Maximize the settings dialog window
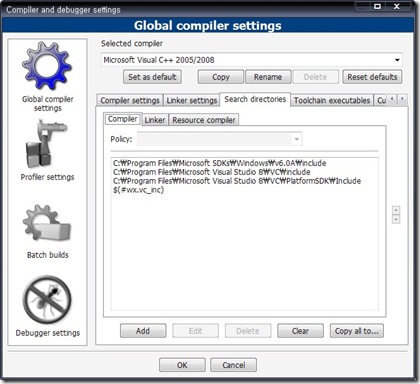Screen dimensions: 420x384 (x=377, y=6)
